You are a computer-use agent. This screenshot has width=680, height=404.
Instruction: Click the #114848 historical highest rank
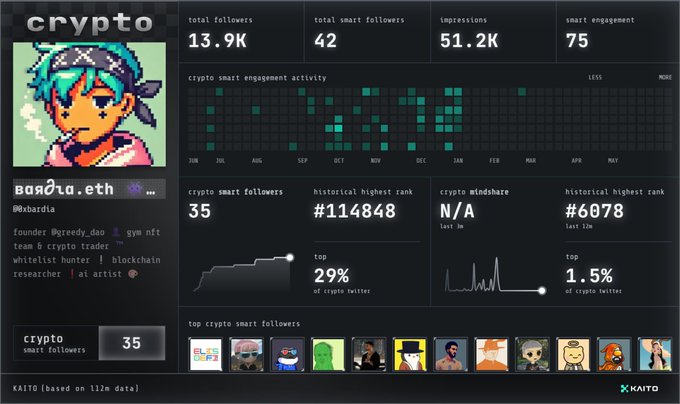(x=355, y=211)
